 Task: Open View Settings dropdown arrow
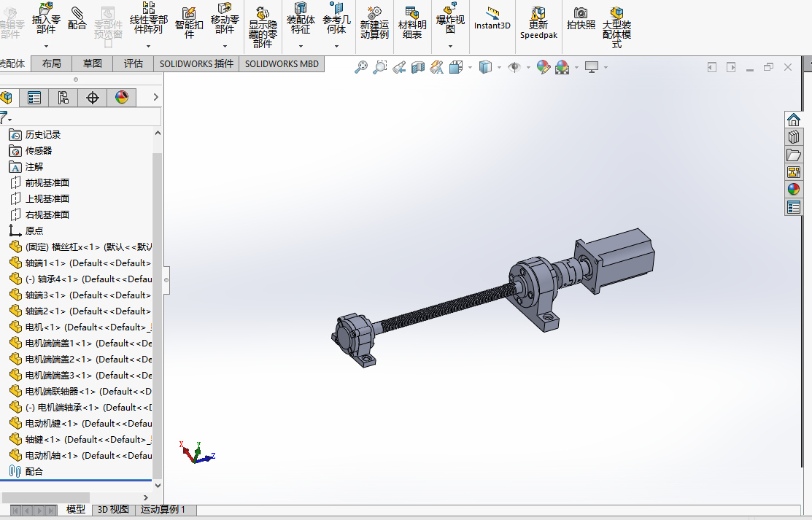point(606,67)
